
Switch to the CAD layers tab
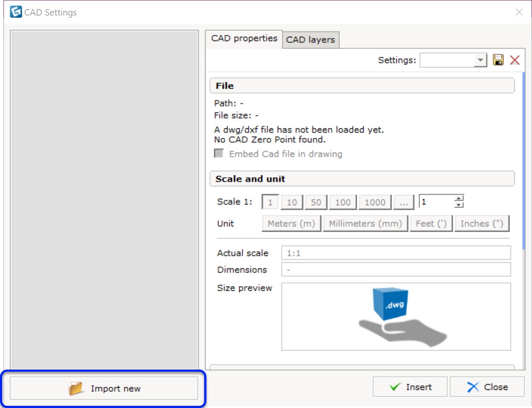point(310,39)
